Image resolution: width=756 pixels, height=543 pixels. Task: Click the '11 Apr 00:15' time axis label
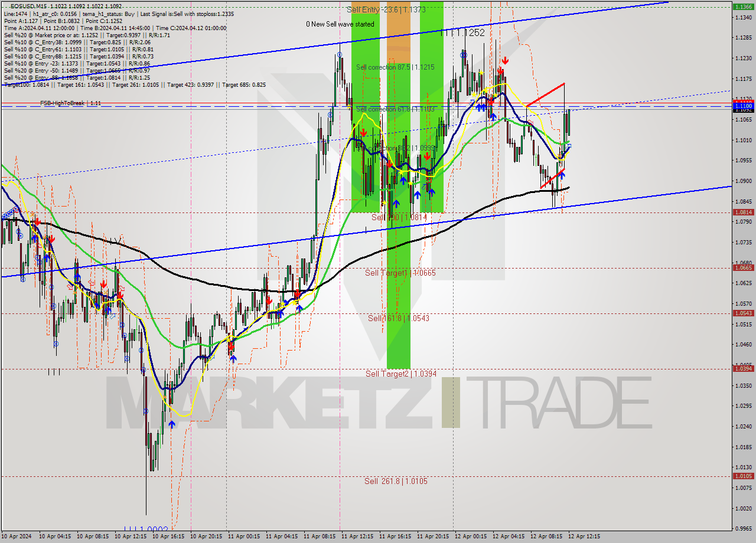pos(243,537)
